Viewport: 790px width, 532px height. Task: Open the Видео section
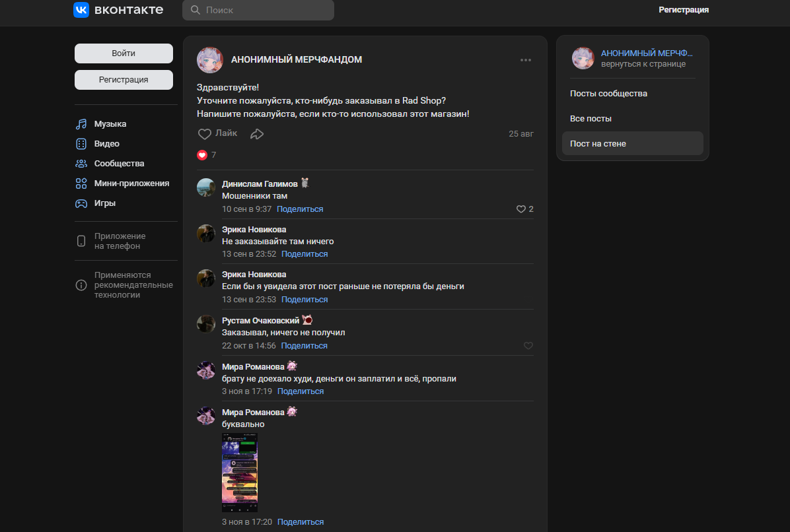point(106,144)
